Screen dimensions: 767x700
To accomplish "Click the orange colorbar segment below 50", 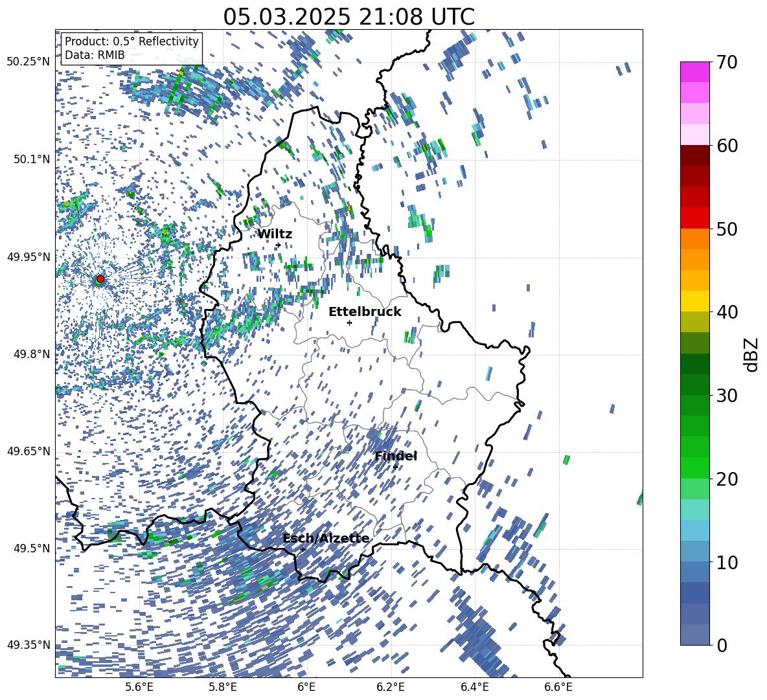I will click(694, 239).
